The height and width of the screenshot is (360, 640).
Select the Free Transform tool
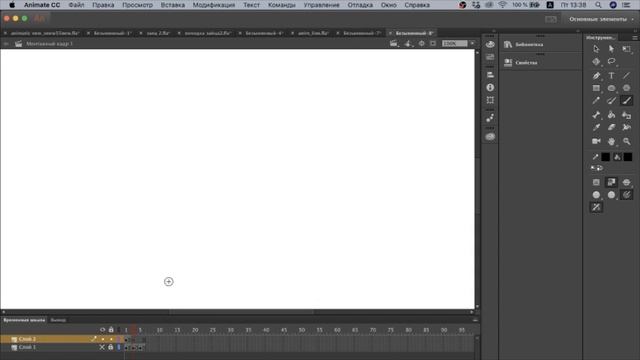(x=627, y=49)
